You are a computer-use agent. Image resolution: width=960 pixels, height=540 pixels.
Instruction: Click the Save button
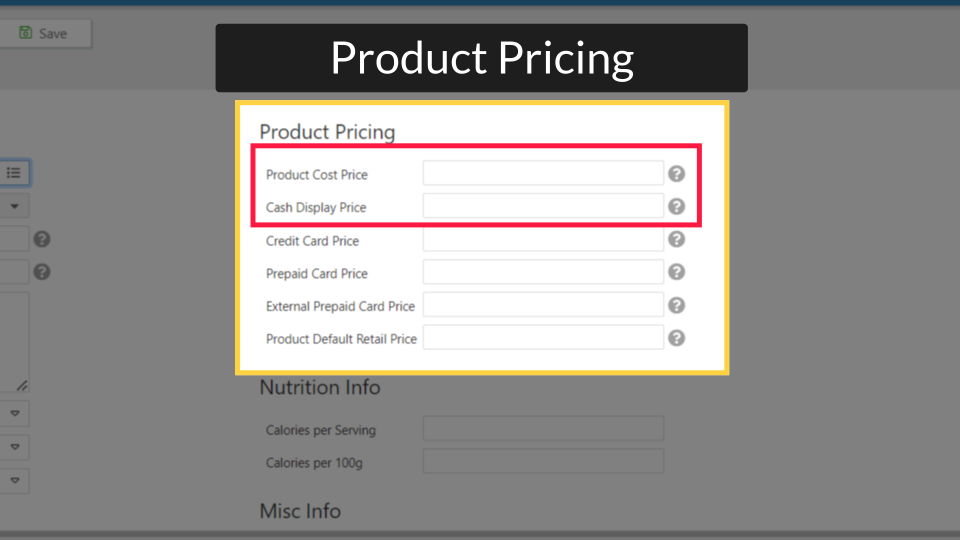coord(45,34)
